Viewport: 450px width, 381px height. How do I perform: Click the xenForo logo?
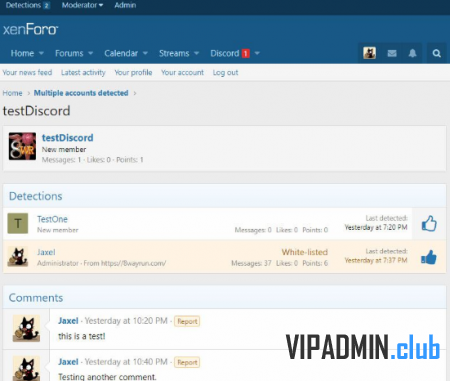pos(30,29)
